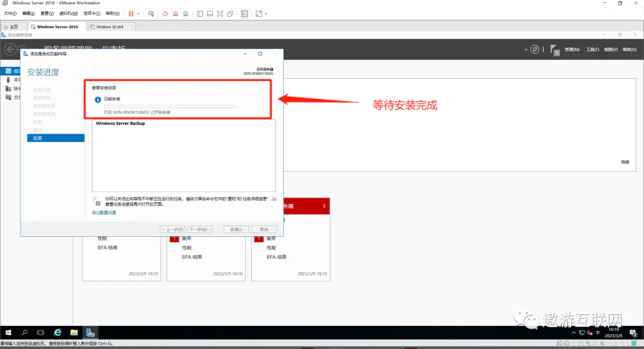Click the 隐藏 link in welcome panel
The height and width of the screenshot is (349, 644).
[624, 162]
